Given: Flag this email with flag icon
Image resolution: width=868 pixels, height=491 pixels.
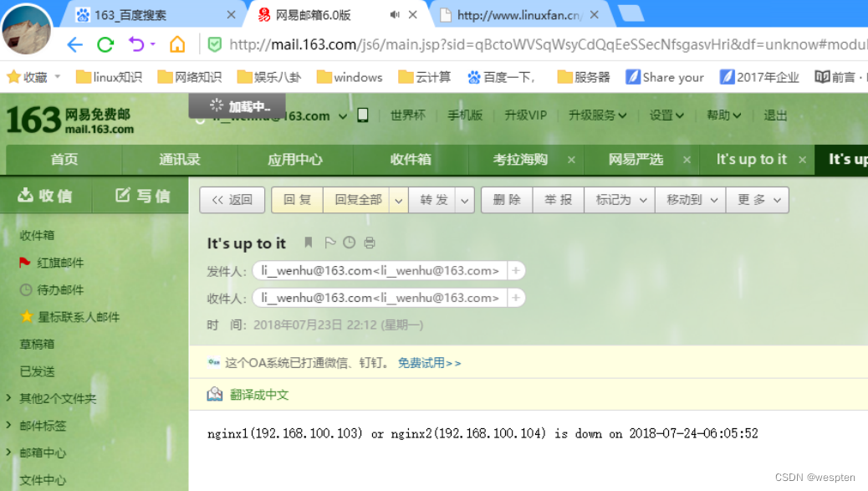Looking at the screenshot, I should pyautogui.click(x=330, y=243).
